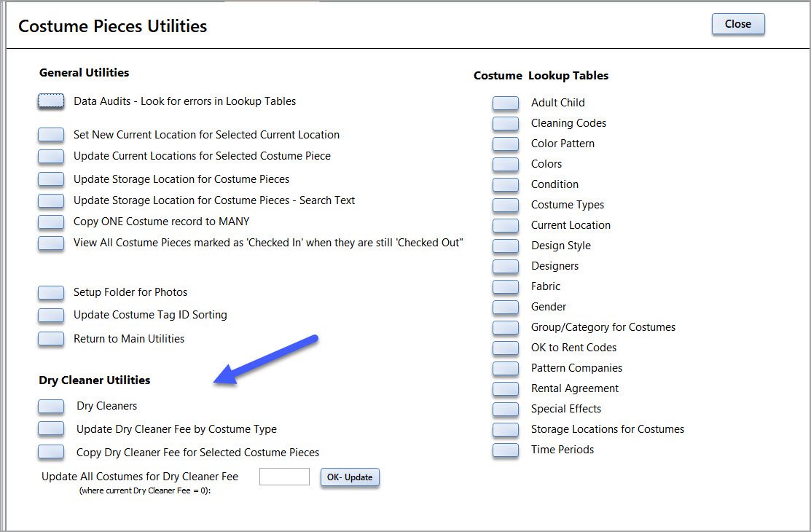Open the OK to Rent Codes button
Image resolution: width=811 pixels, height=532 pixels.
pyautogui.click(x=505, y=348)
